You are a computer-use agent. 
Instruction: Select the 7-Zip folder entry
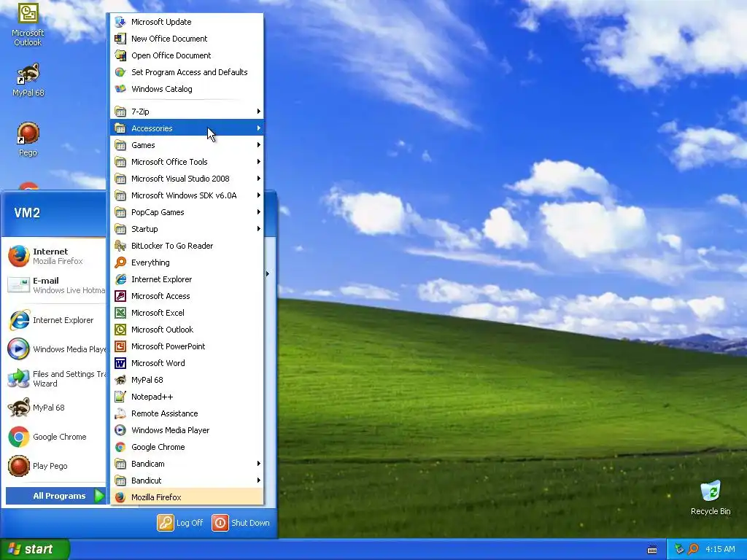point(187,112)
